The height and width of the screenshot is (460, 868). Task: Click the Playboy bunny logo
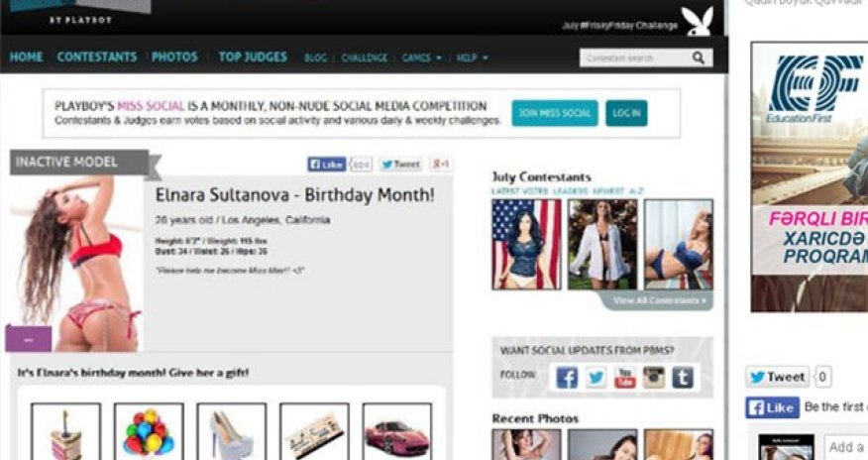[x=697, y=21]
